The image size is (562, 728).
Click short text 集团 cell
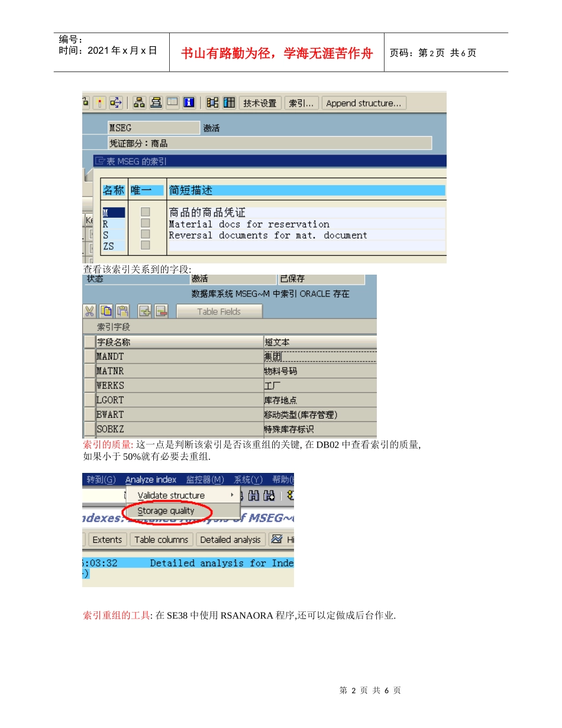320,357
